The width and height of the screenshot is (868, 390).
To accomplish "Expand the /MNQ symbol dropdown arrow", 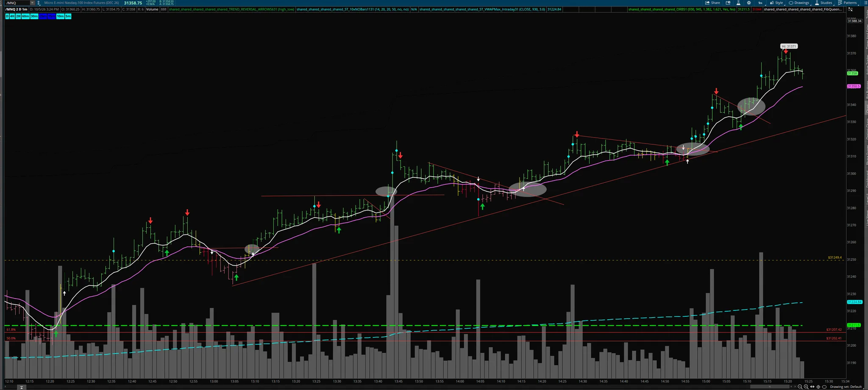I will (32, 3).
